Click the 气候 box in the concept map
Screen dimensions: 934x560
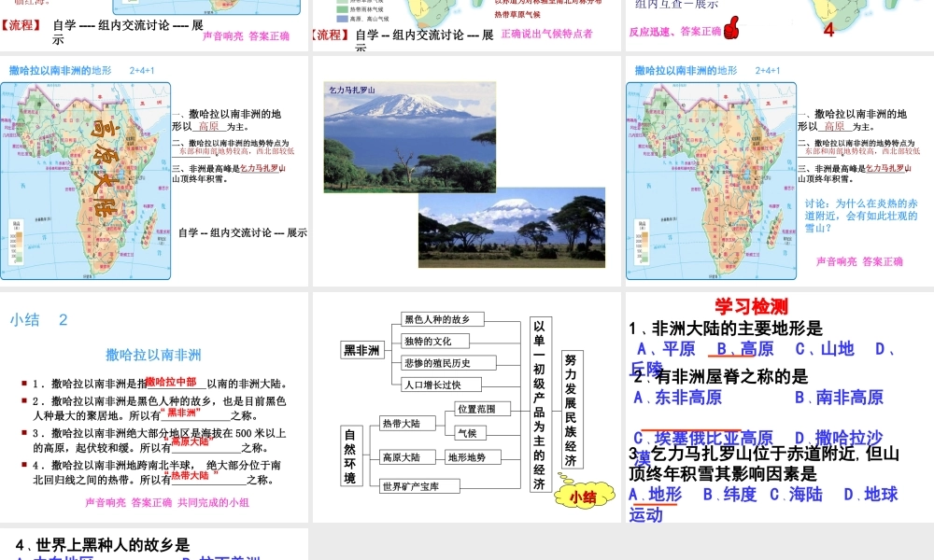tap(470, 433)
